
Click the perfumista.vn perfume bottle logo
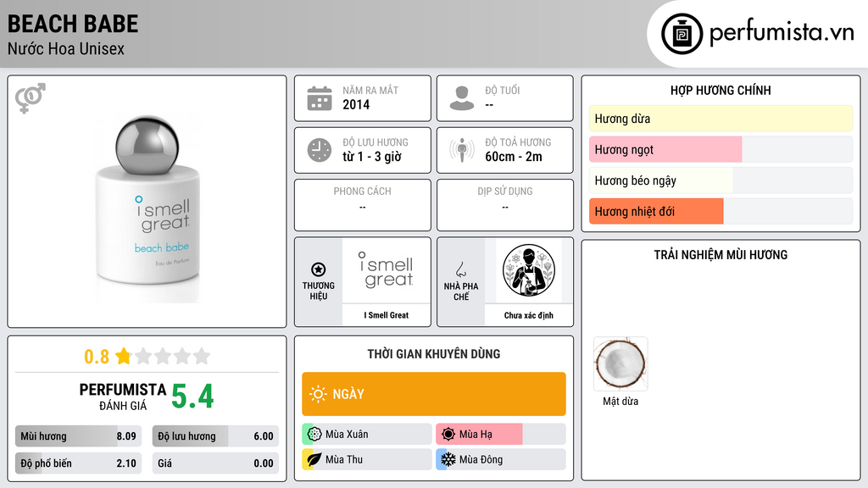point(682,34)
